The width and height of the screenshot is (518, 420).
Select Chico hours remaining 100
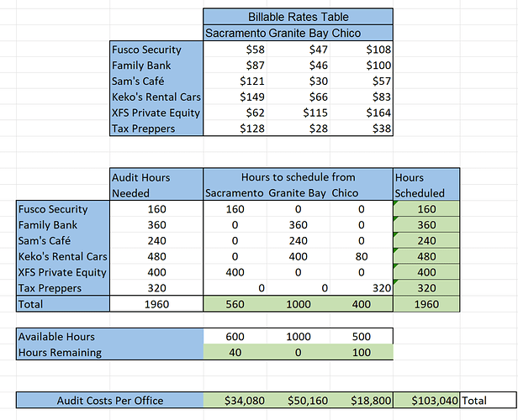click(362, 352)
